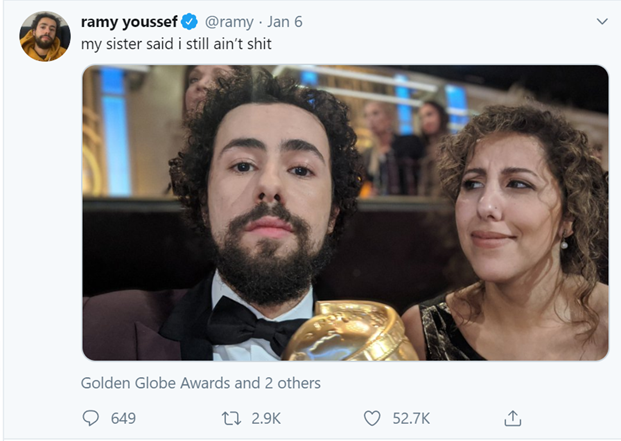The image size is (621, 441).
Task: Click the 52.7K likes count
Action: pyautogui.click(x=411, y=418)
